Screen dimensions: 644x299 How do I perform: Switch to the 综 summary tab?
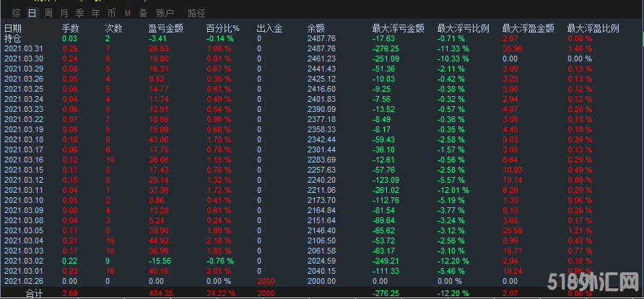(14, 13)
